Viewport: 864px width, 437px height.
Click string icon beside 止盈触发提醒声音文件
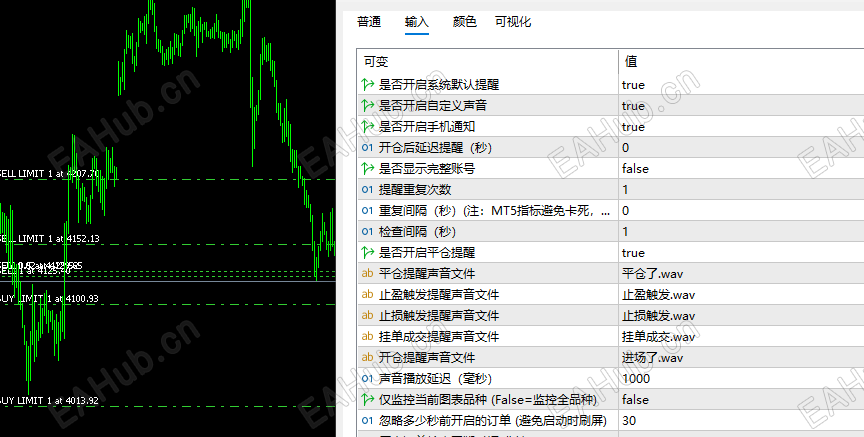[x=368, y=295]
